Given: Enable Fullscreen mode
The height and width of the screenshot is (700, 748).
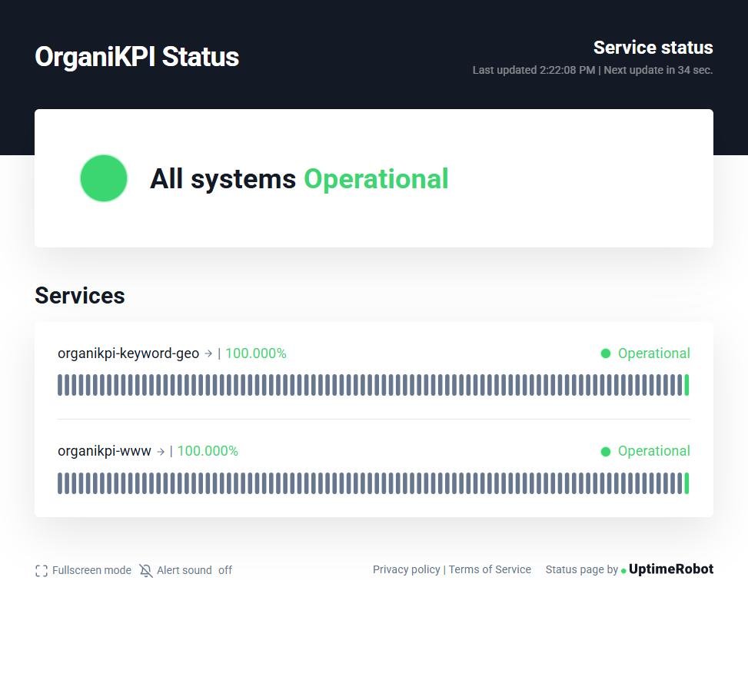Looking at the screenshot, I should click(x=91, y=570).
